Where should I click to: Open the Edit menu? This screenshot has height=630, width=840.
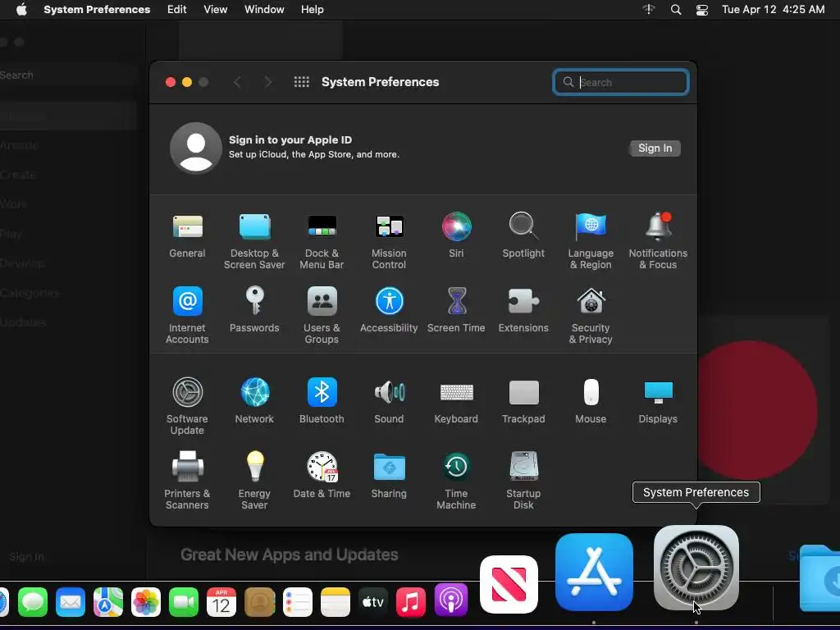click(x=177, y=10)
